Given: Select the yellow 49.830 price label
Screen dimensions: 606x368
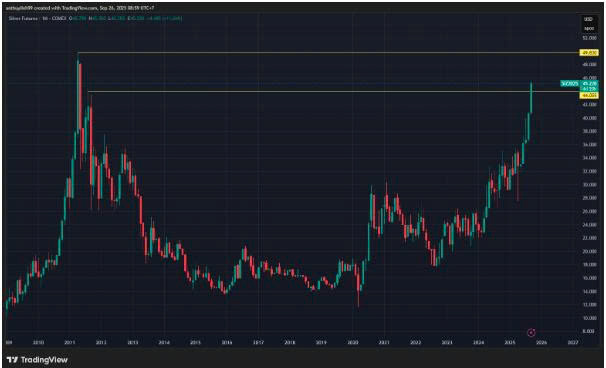Looking at the screenshot, I should (589, 53).
